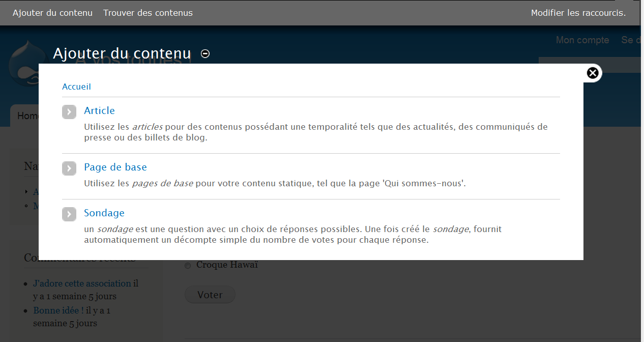Open Ajouter du contenu in the shortcut bar
The width and height of the screenshot is (644, 342).
pyautogui.click(x=52, y=13)
